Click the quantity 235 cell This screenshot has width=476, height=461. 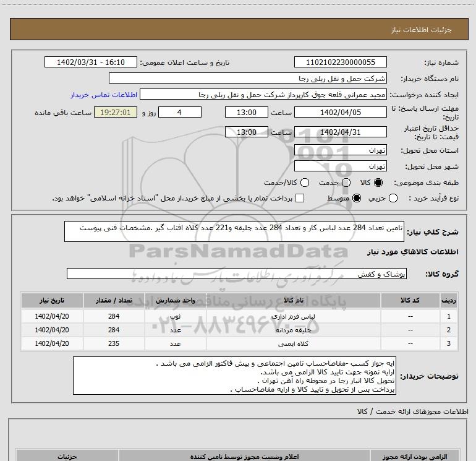pos(114,343)
